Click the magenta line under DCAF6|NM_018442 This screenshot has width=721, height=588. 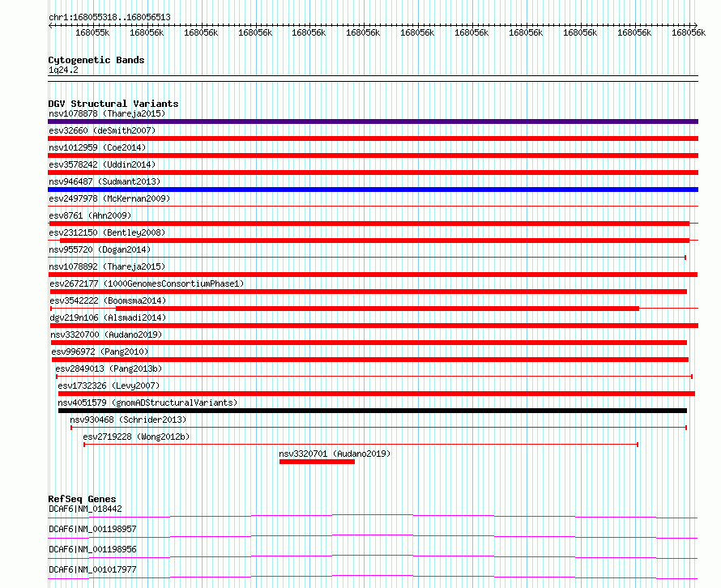(x=373, y=516)
